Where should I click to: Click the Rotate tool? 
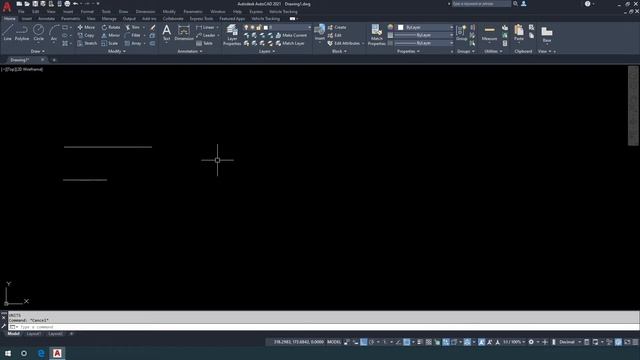(111, 27)
